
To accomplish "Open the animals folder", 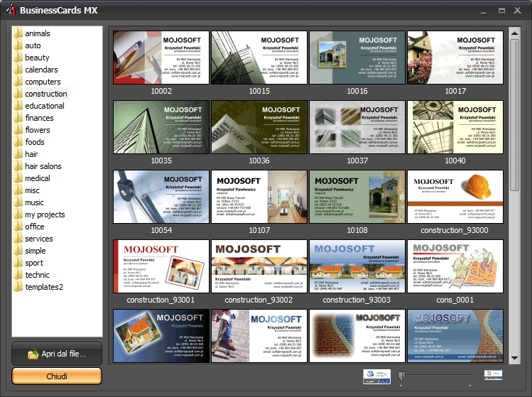I will coord(38,33).
